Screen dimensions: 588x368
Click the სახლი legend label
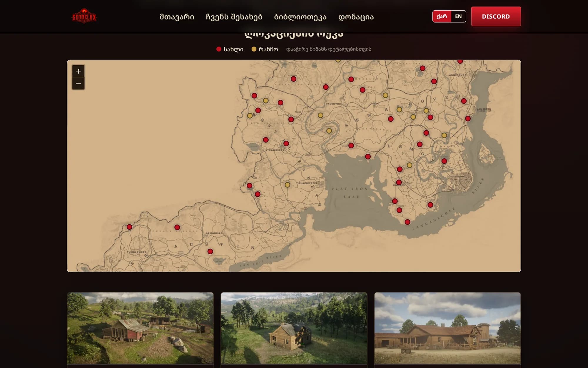[233, 49]
